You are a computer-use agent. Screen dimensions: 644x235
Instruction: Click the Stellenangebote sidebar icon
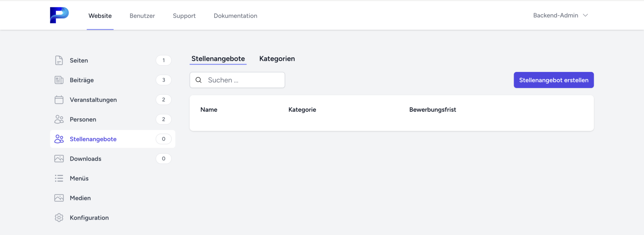pos(59,139)
